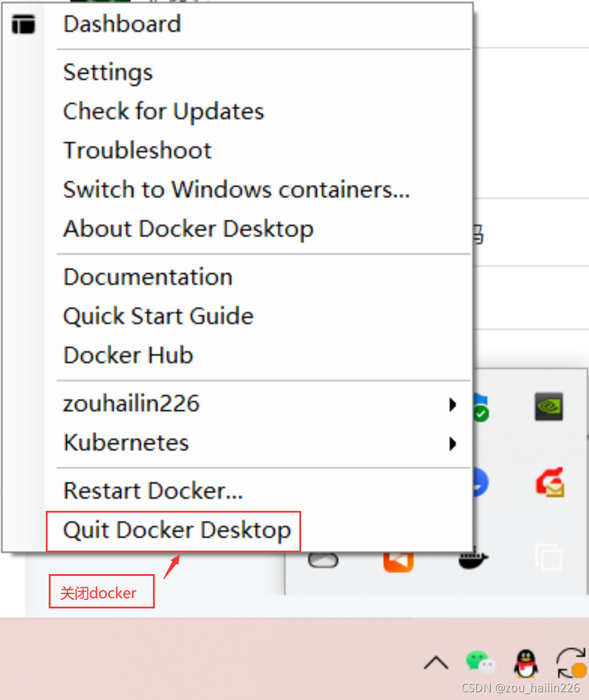
Task: Collapse the hidden tray icons chevron
Action: pyautogui.click(x=435, y=663)
